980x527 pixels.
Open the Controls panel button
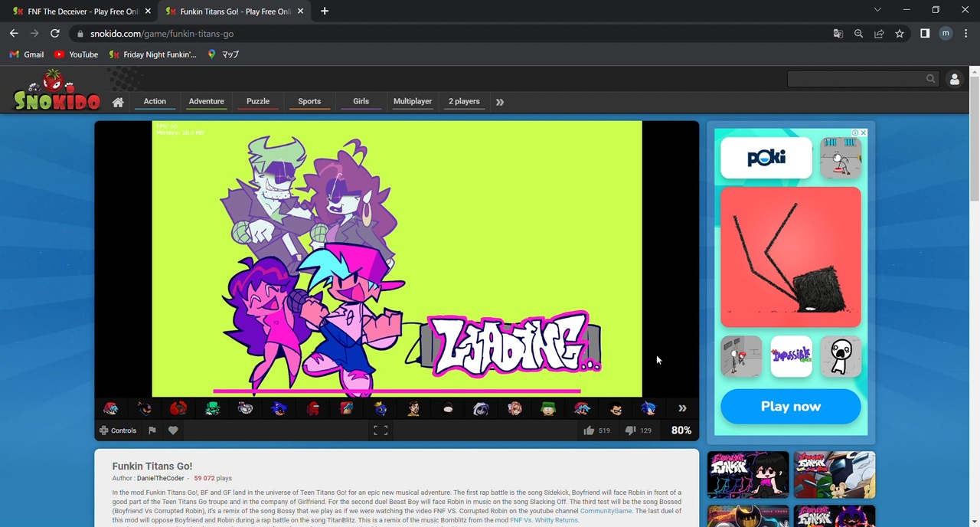click(x=118, y=430)
